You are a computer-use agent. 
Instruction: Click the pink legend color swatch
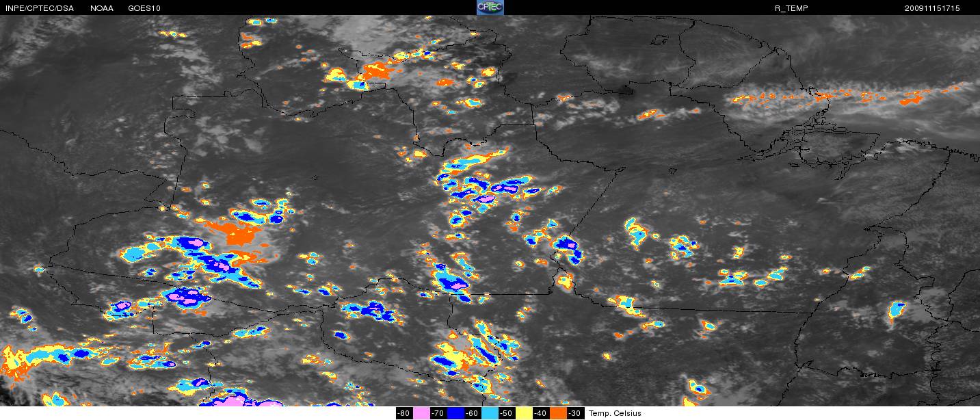pos(421,413)
